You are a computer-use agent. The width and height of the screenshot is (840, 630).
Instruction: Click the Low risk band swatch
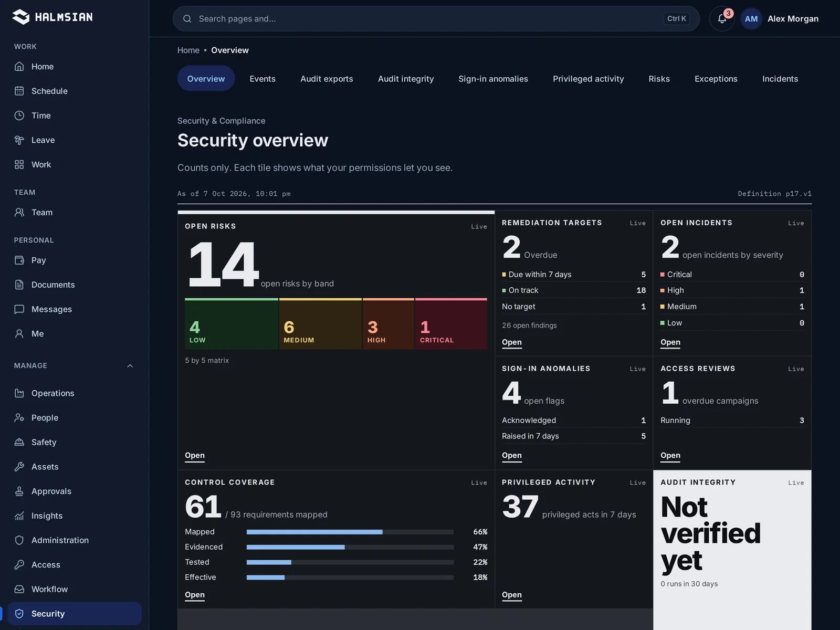[232, 324]
